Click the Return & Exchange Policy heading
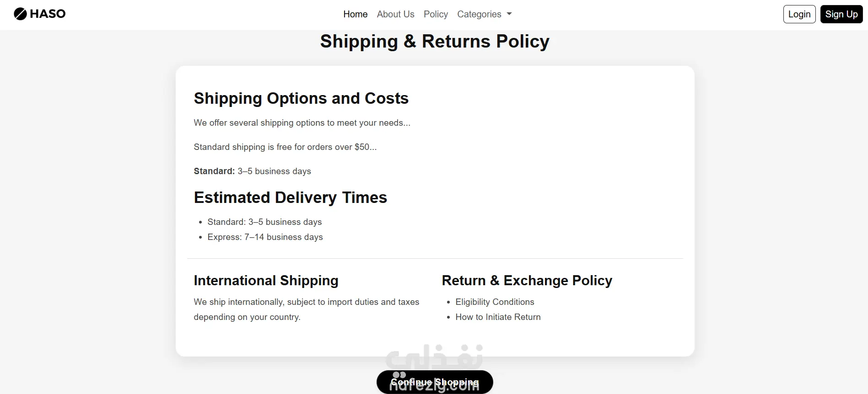The height and width of the screenshot is (394, 868). click(527, 280)
